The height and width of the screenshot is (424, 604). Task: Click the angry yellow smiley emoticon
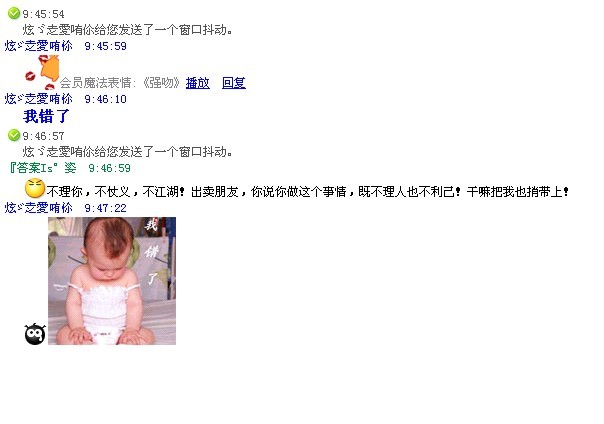35,188
